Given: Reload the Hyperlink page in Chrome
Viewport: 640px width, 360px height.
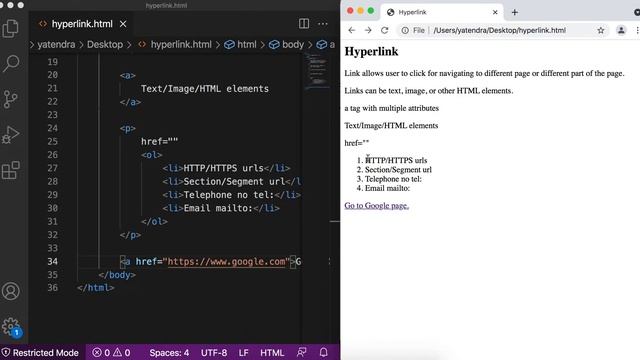Looking at the screenshot, I should point(384,30).
